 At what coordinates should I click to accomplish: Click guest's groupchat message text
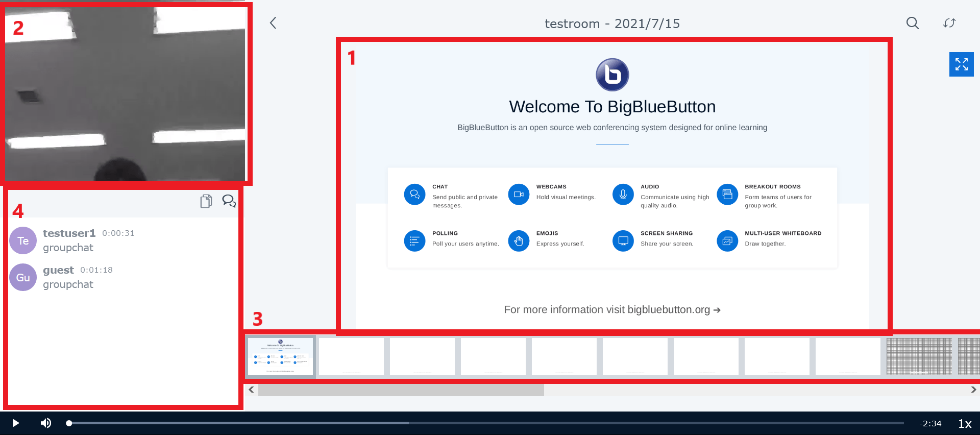pyautogui.click(x=68, y=284)
